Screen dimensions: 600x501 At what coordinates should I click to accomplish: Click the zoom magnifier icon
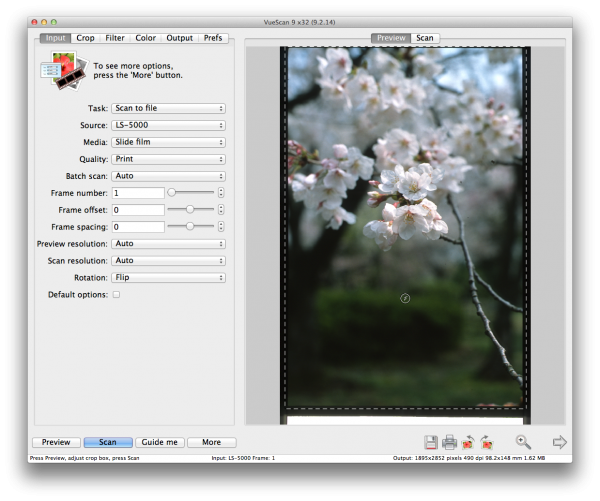point(523,442)
